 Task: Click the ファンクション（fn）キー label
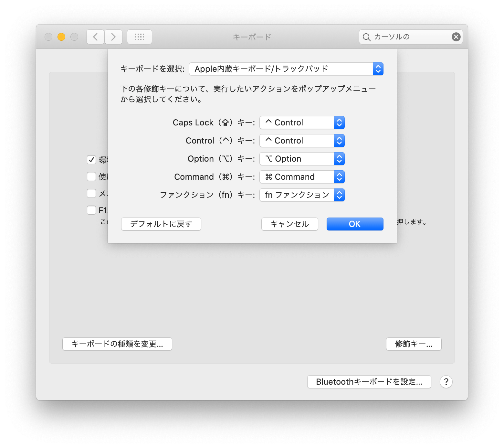pyautogui.click(x=208, y=195)
